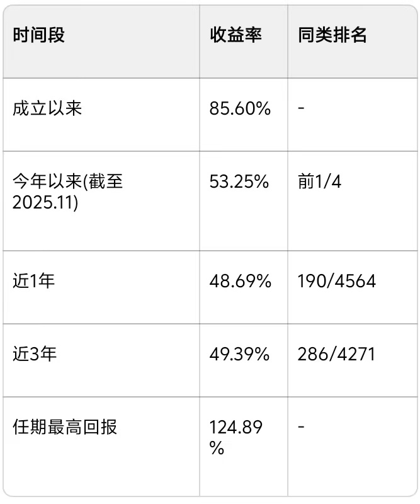
Task: Click the dash in 任期最高回报 ranking cell
Action: (x=301, y=427)
